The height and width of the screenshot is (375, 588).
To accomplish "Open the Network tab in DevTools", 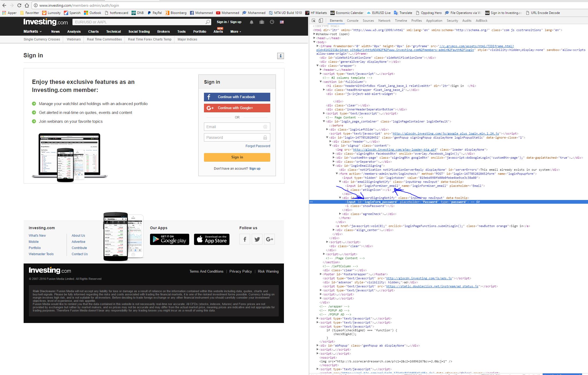I will (384, 21).
